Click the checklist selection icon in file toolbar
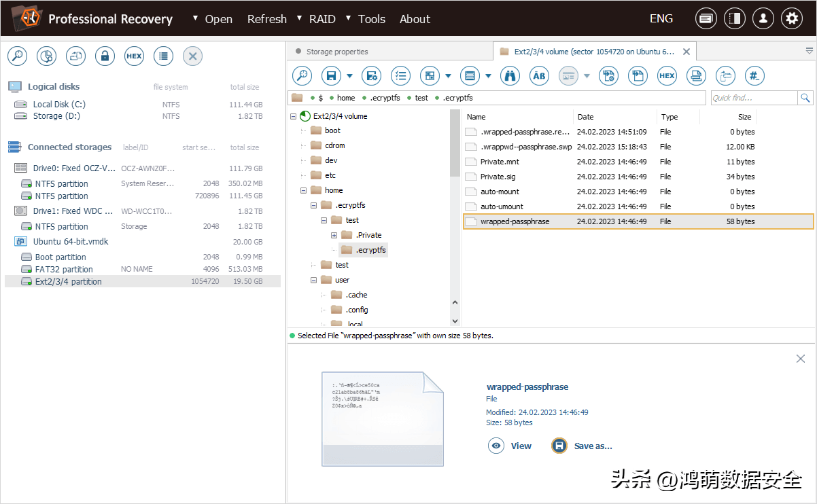817x504 pixels. pos(401,75)
